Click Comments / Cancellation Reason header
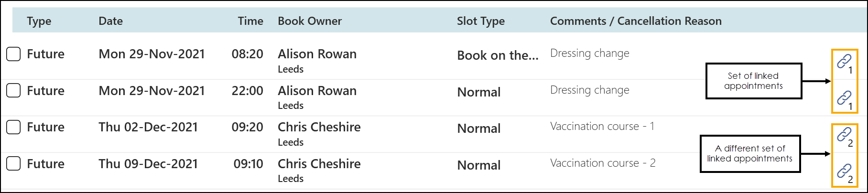Viewport: 868px width, 193px height. (x=636, y=21)
